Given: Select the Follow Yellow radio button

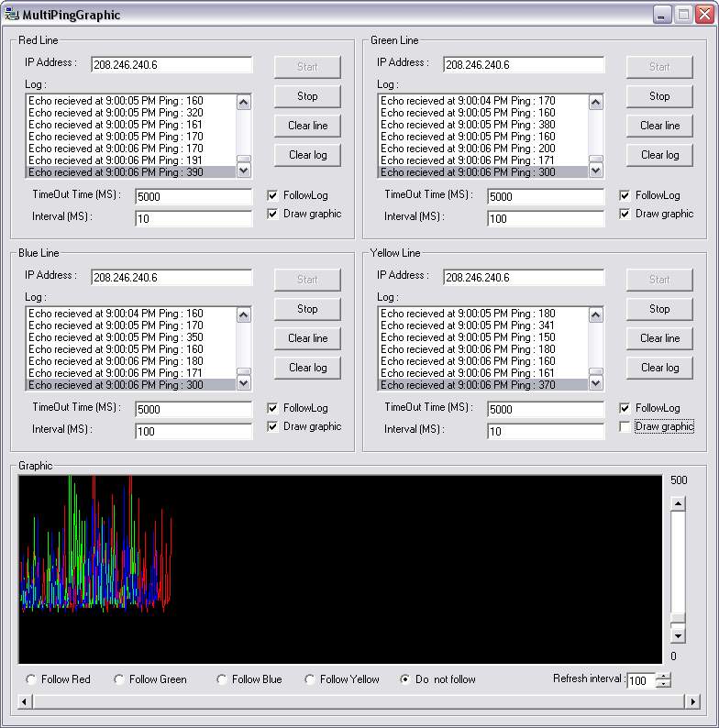Looking at the screenshot, I should pyautogui.click(x=310, y=679).
